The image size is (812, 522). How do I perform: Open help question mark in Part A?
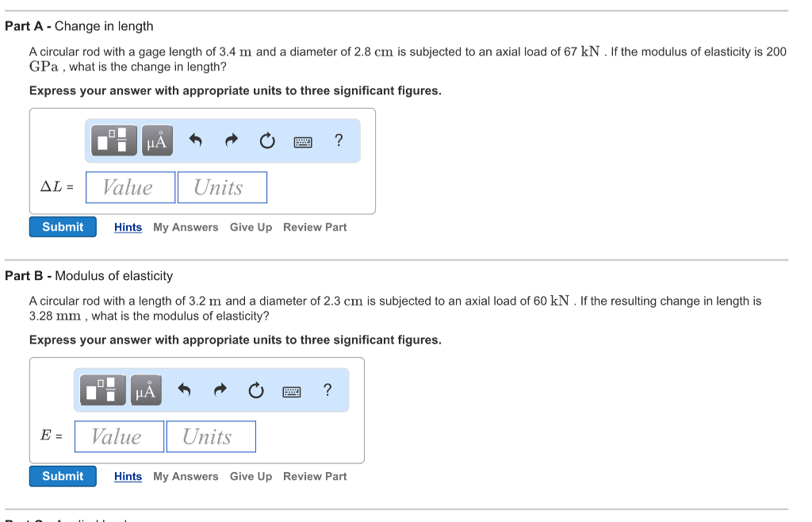(339, 140)
